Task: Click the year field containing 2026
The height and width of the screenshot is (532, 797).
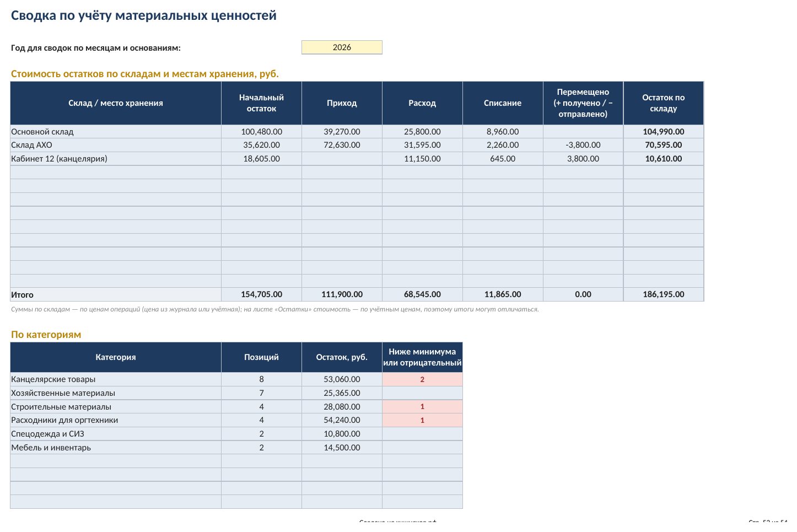Action: click(342, 47)
